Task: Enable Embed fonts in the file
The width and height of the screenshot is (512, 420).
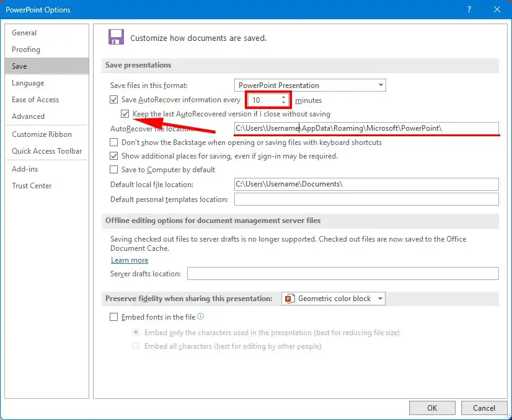Action: (x=113, y=317)
